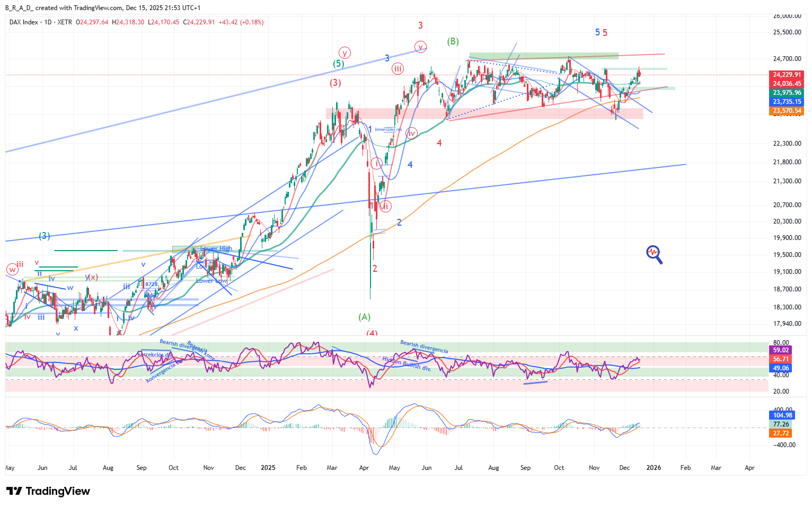Click the circled 'v' at trendline end
The width and height of the screenshot is (812, 507).
(420, 47)
